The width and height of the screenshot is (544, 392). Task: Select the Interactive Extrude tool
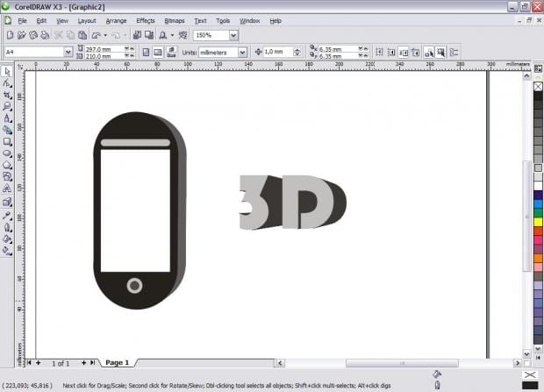click(x=7, y=203)
